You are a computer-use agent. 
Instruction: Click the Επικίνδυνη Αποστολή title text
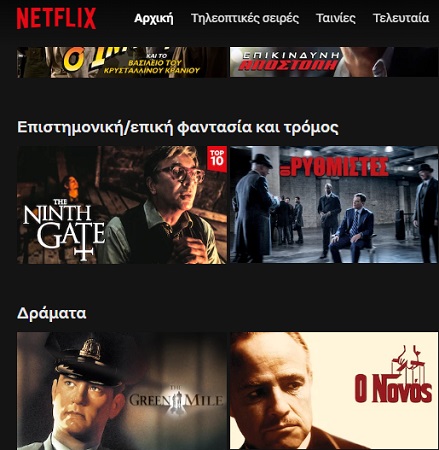click(x=290, y=61)
